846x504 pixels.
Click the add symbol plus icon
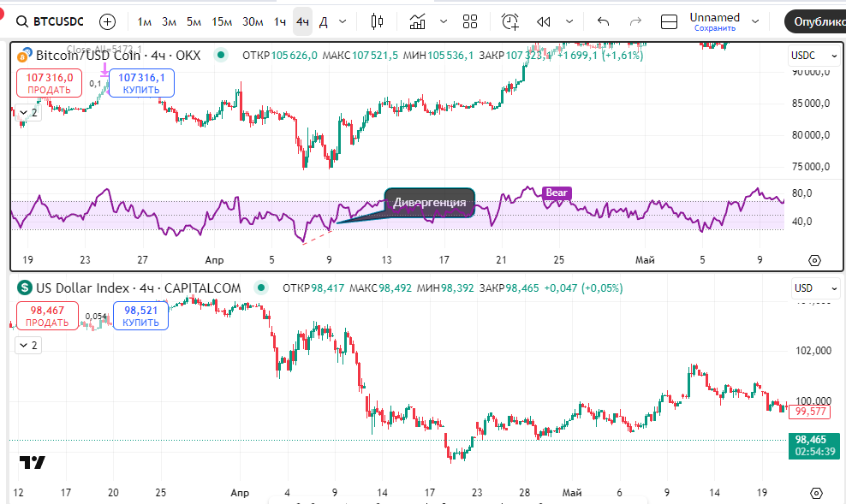107,21
